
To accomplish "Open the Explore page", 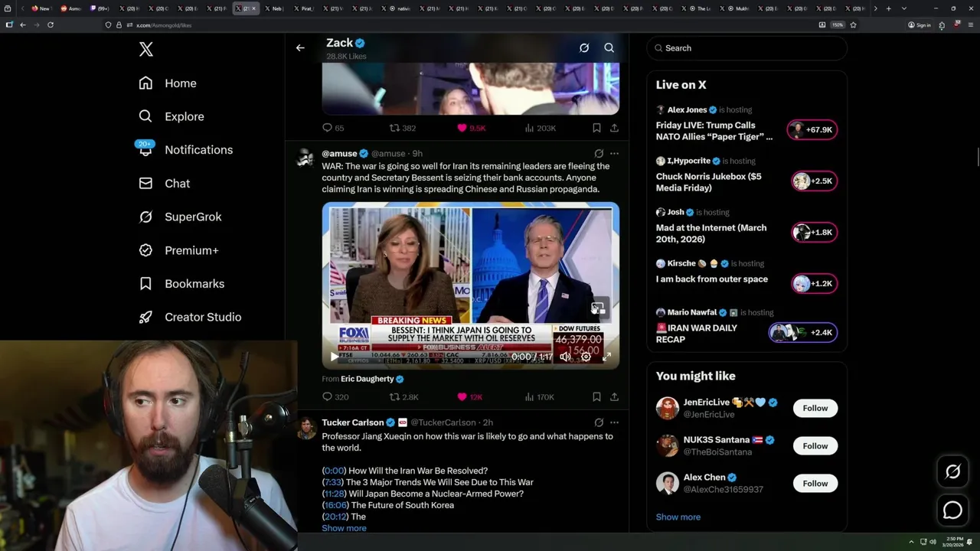I will point(171,116).
